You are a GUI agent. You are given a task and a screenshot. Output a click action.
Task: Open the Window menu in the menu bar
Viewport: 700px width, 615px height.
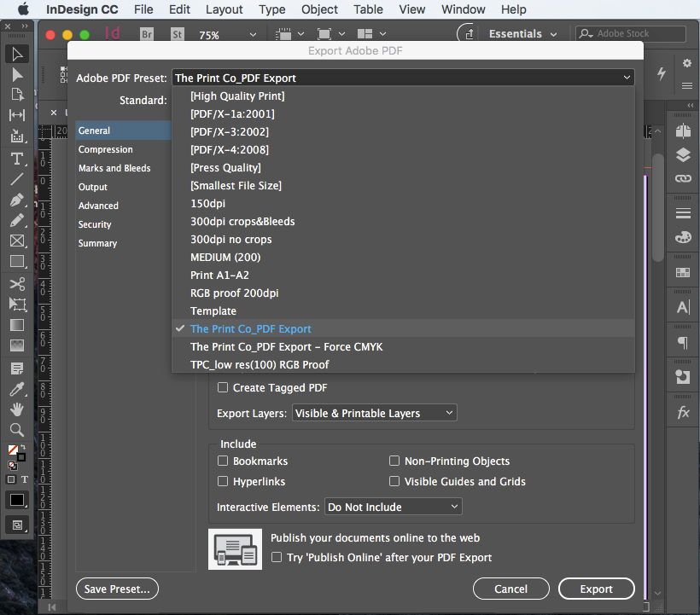(x=463, y=9)
